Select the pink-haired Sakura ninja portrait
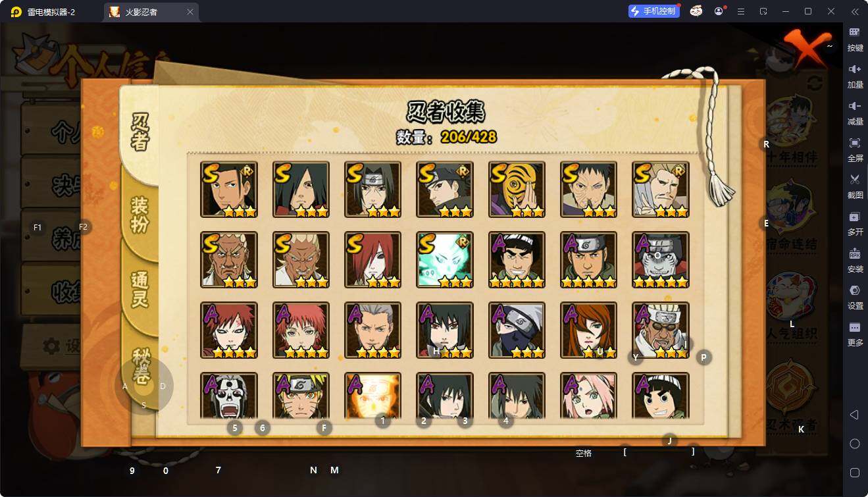The width and height of the screenshot is (868, 497). (588, 396)
